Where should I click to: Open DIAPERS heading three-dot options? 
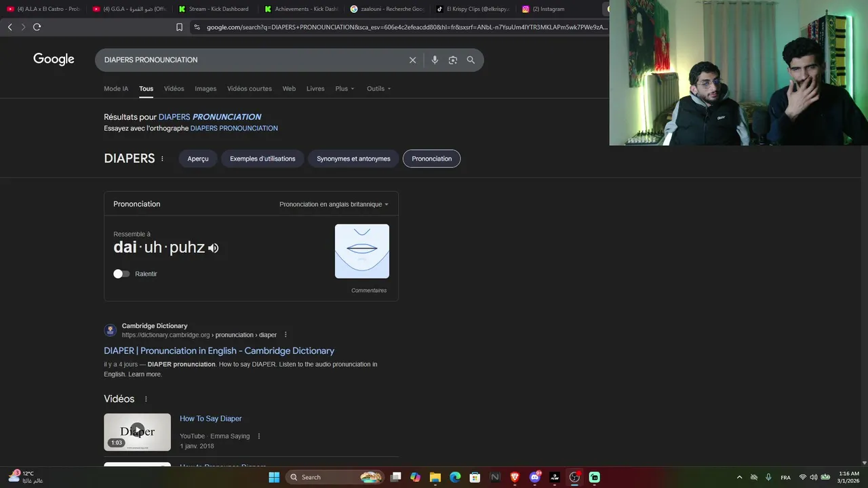(162, 159)
